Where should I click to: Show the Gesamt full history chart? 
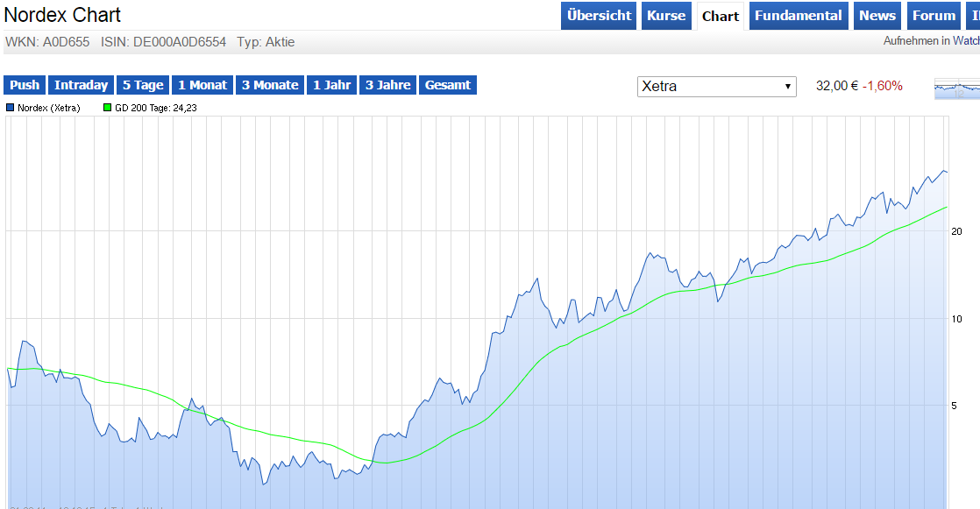pos(448,85)
